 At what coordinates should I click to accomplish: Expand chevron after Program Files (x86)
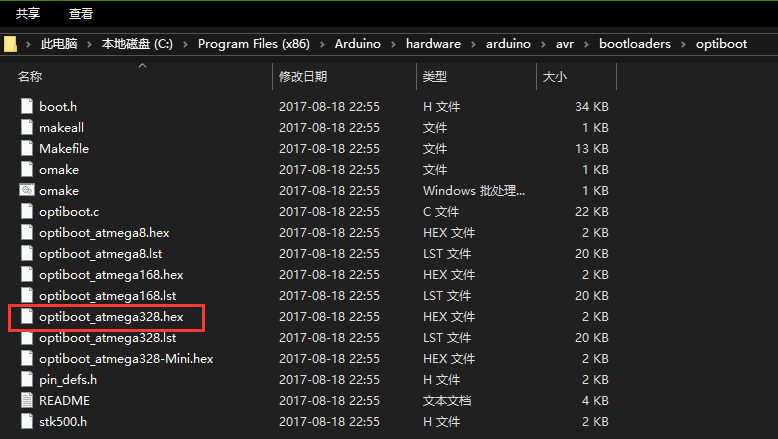pos(322,44)
